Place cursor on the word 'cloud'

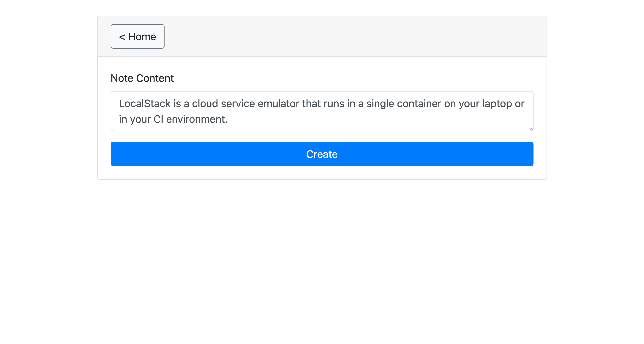(x=205, y=104)
